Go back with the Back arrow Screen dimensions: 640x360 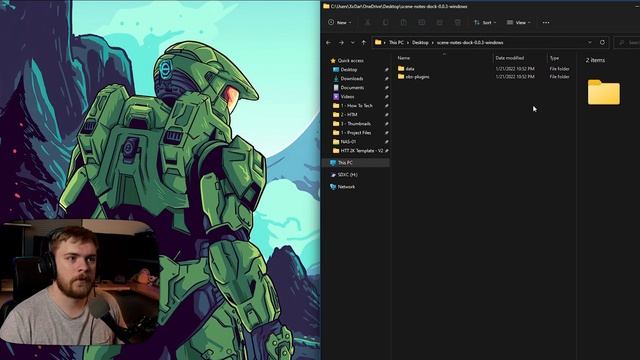coord(329,42)
